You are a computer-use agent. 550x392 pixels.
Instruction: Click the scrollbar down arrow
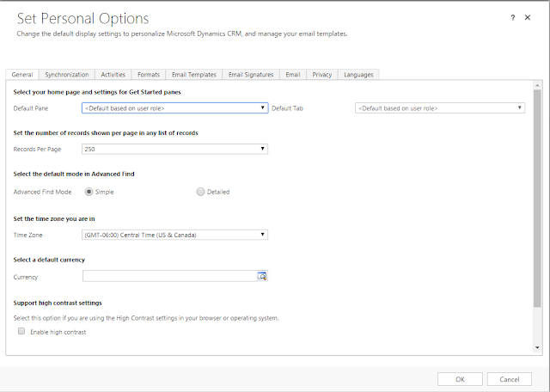coord(537,348)
